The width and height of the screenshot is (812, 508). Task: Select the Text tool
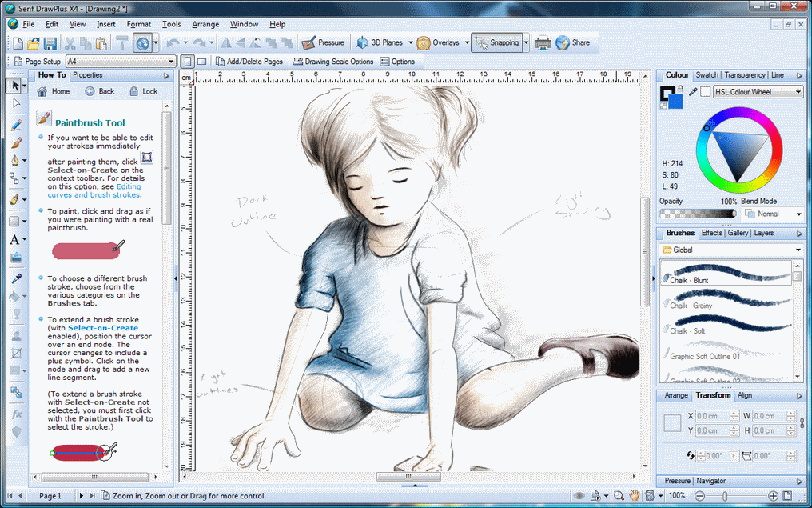pyautogui.click(x=14, y=239)
